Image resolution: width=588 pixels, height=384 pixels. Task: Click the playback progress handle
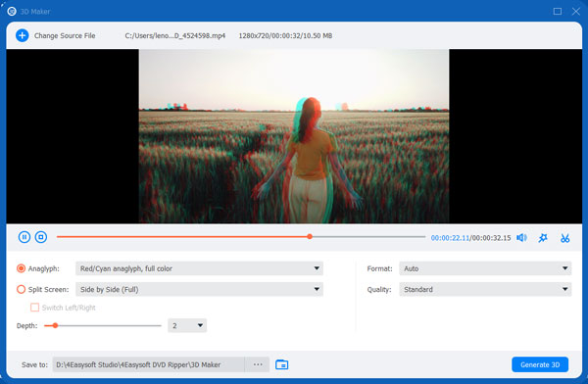pos(310,237)
